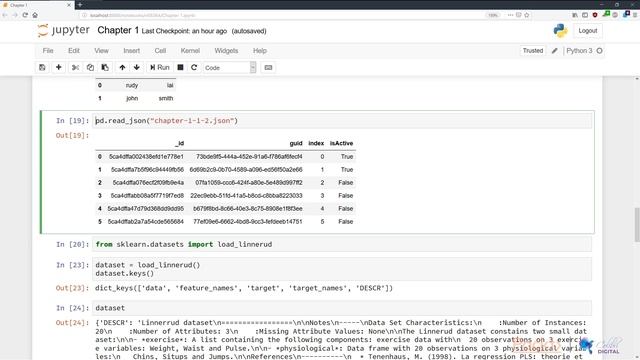Image resolution: width=640 pixels, height=360 pixels.
Task: Open the Help menu
Action: (260, 51)
